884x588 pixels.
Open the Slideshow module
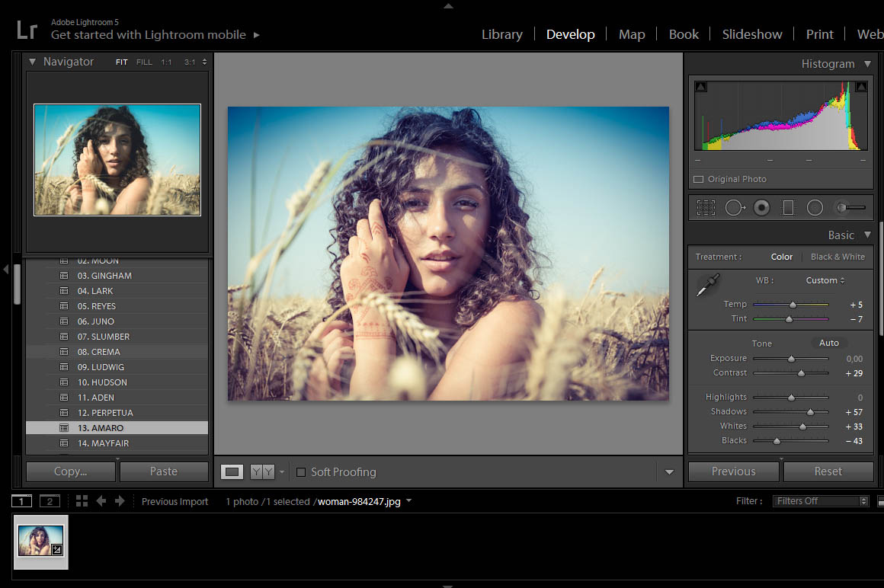751,34
